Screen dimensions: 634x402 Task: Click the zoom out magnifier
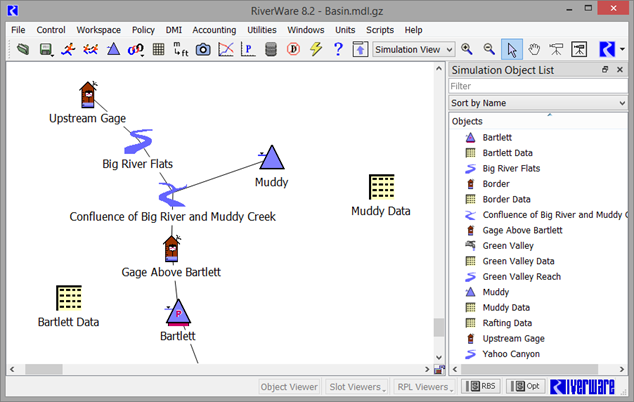click(489, 49)
